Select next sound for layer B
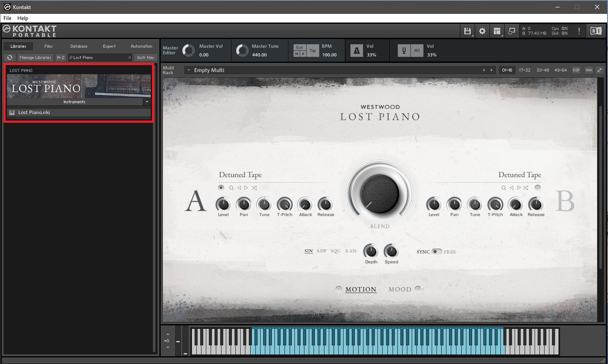This screenshot has height=364, width=608. pos(519,188)
